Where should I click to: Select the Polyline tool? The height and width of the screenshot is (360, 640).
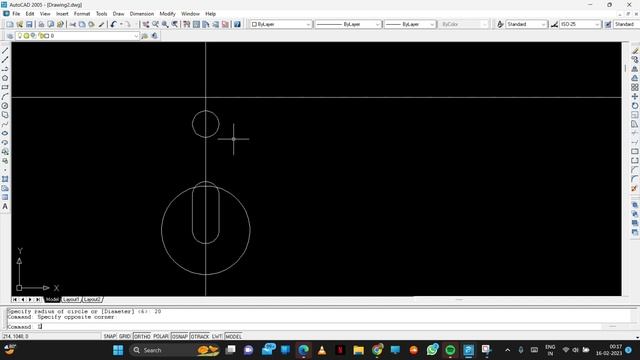coord(5,69)
